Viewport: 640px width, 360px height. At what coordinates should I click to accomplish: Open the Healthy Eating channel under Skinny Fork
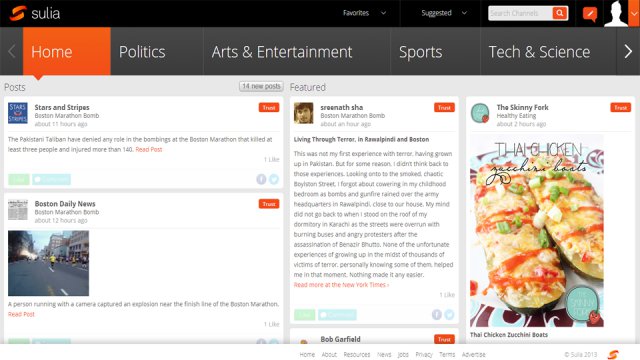(516, 116)
